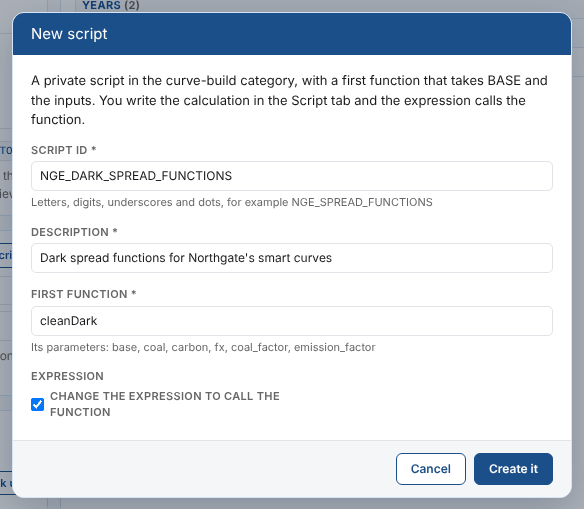Viewport: 584px width, 509px height.
Task: Click the Create it button
Action: click(513, 469)
